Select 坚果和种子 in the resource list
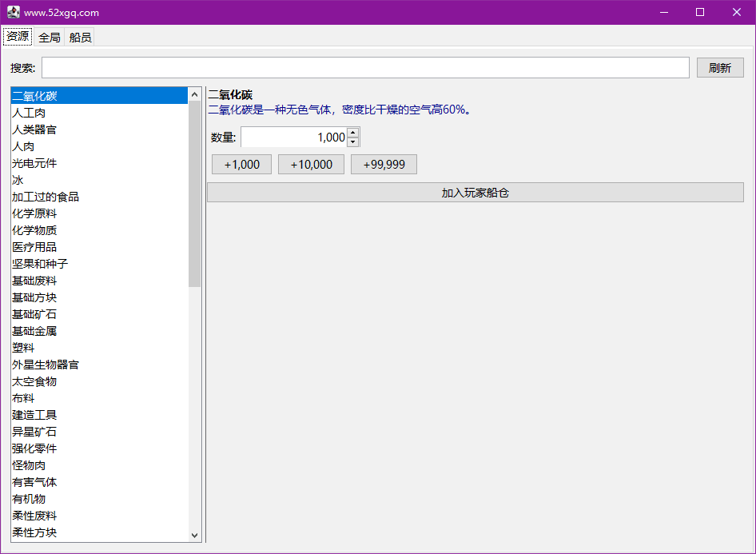This screenshot has height=554, width=756. coord(99,264)
